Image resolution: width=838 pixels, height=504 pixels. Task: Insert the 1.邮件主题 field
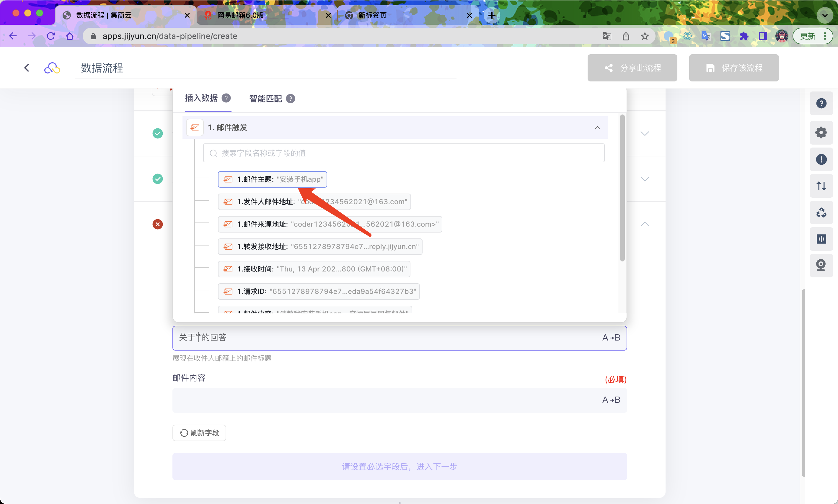[x=272, y=179]
